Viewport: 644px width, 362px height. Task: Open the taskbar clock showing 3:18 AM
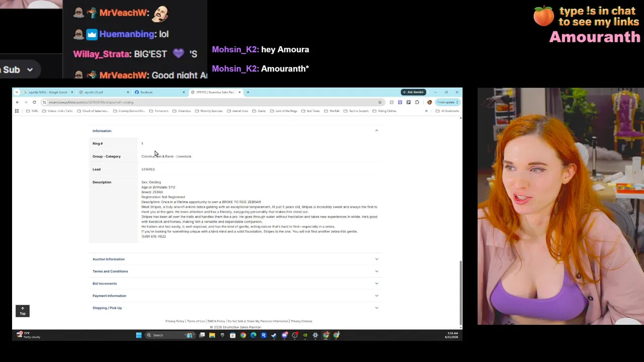451,335
